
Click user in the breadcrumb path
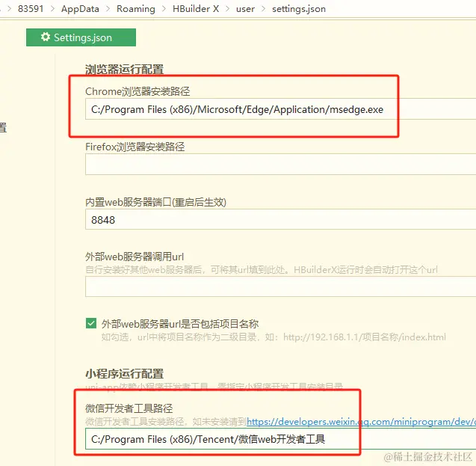[x=245, y=9]
